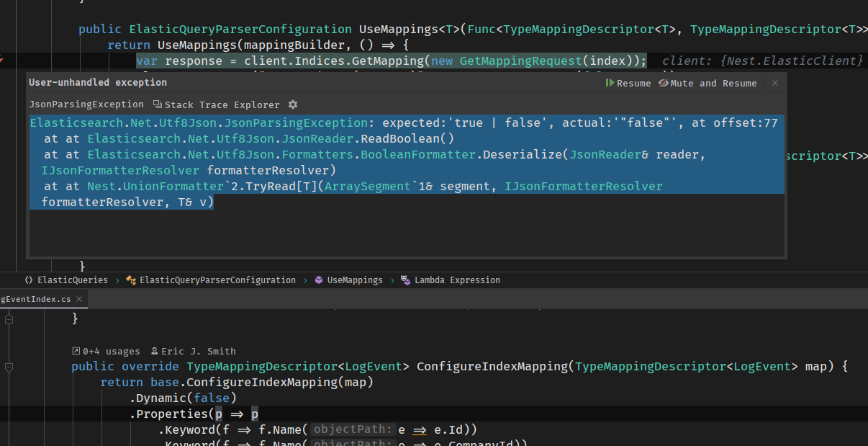Click the 'response' variable name
Screen dimensions: 868x446
coord(194,61)
